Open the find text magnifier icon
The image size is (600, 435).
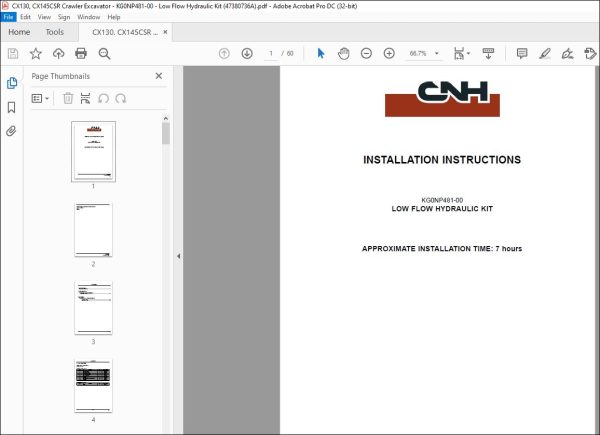(104, 54)
